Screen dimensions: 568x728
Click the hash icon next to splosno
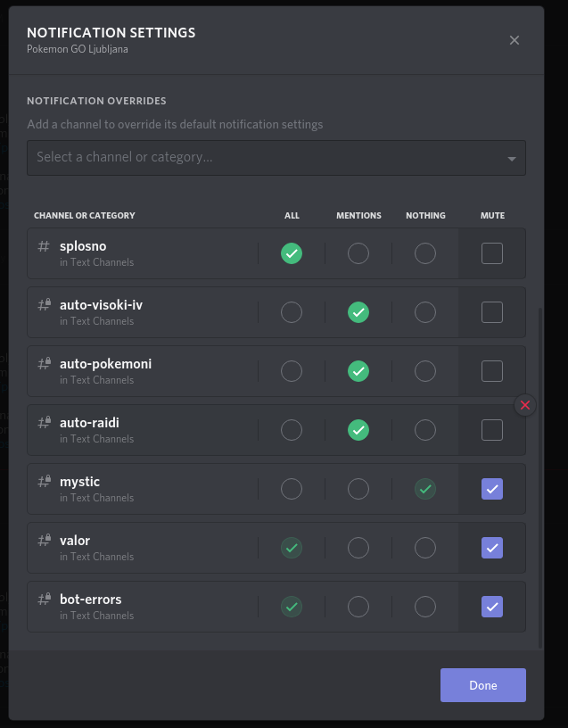click(44, 246)
